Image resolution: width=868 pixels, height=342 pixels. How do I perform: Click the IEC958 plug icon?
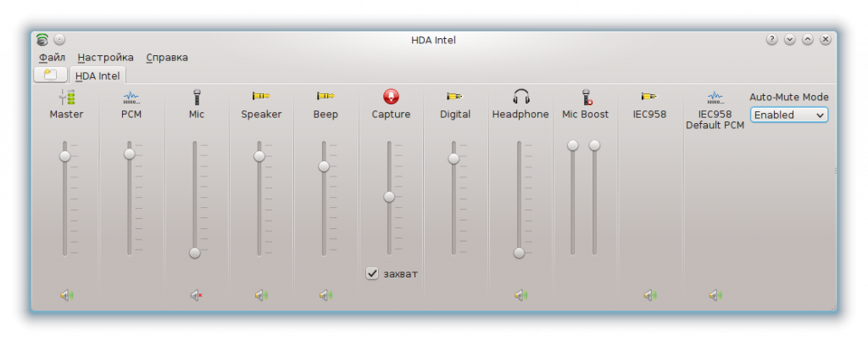(x=649, y=97)
